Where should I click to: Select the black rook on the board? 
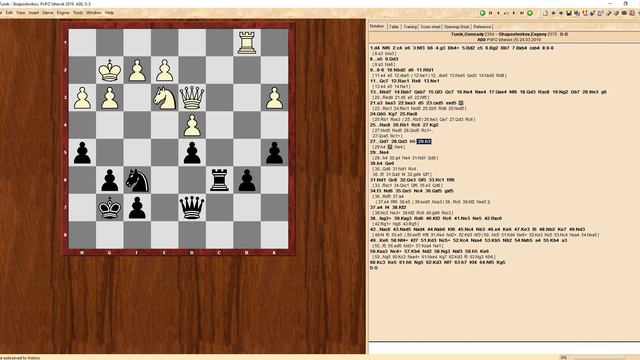click(220, 180)
